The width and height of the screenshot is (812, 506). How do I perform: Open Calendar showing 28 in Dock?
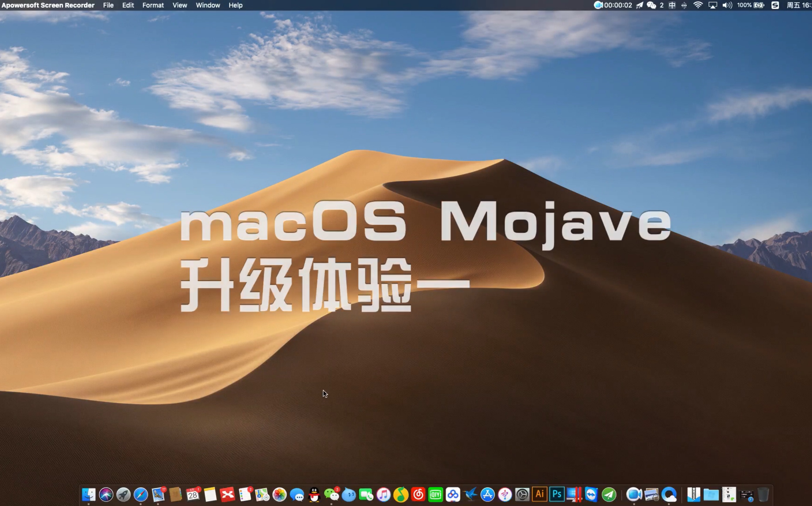(x=193, y=494)
